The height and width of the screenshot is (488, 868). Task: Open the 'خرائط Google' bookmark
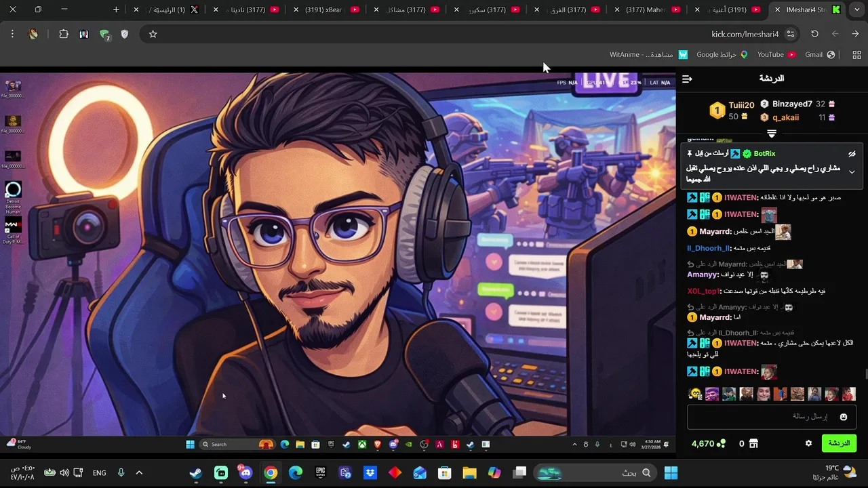[x=722, y=55]
